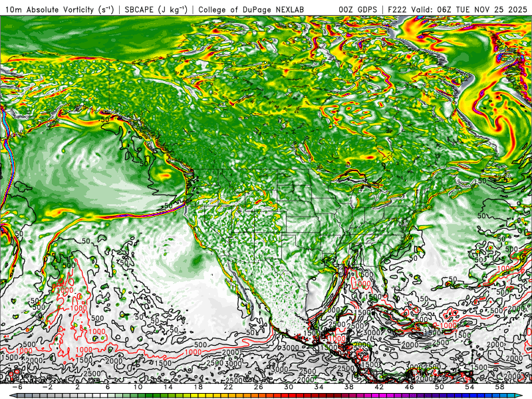Click the '58' color scale label
Image resolution: width=532 pixels, height=399 pixels.
coord(499,387)
